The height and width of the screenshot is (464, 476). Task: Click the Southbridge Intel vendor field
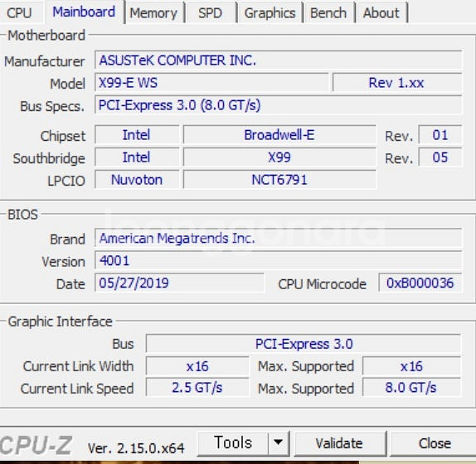pyautogui.click(x=137, y=157)
